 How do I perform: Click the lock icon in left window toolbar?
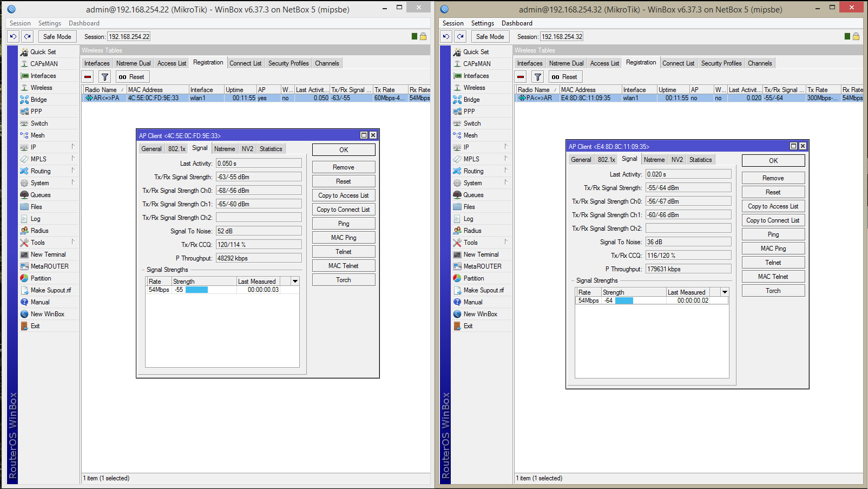pos(423,36)
